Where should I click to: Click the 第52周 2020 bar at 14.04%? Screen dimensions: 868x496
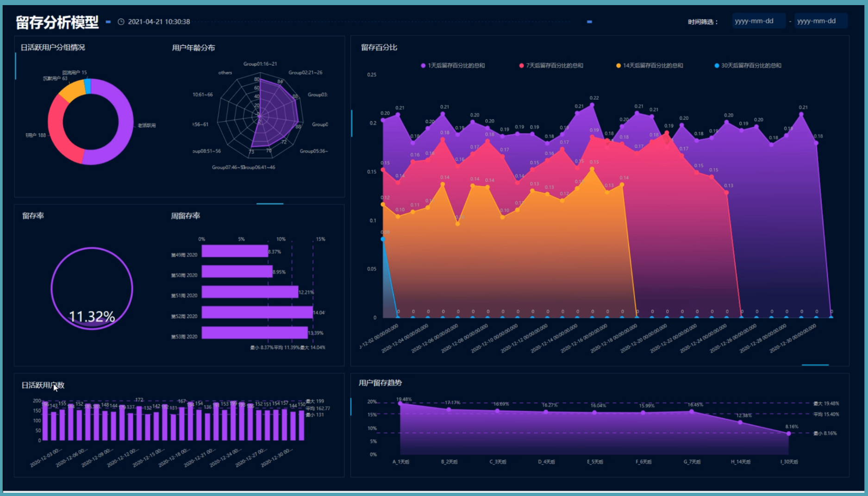coord(257,312)
